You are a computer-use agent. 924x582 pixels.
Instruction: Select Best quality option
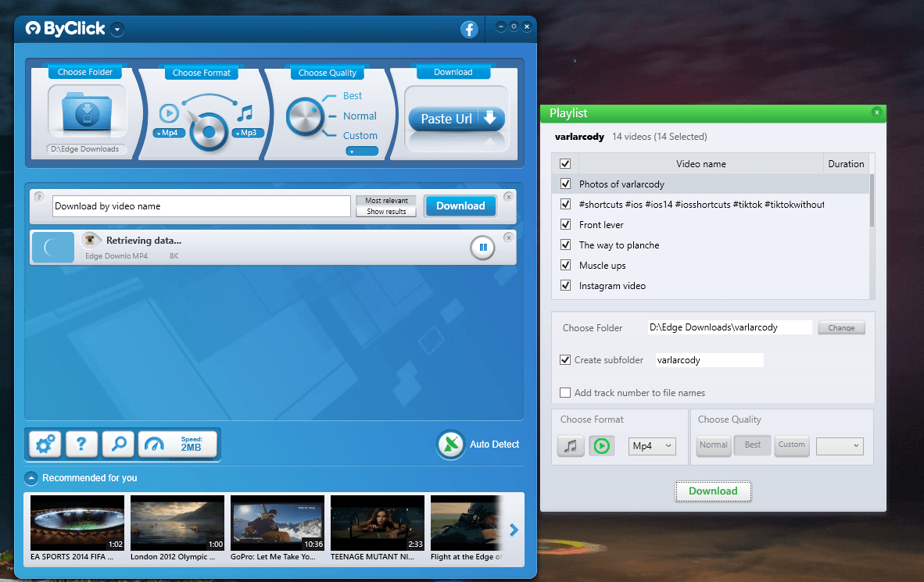[x=353, y=96]
